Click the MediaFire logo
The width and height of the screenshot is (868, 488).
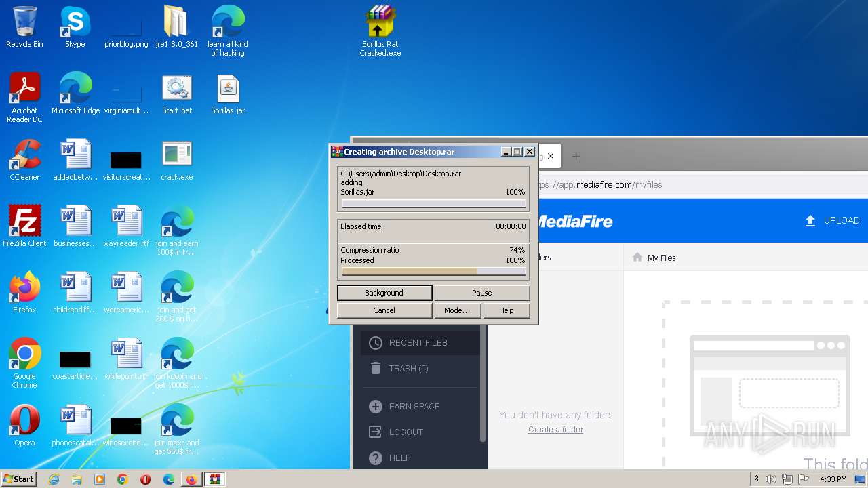575,221
